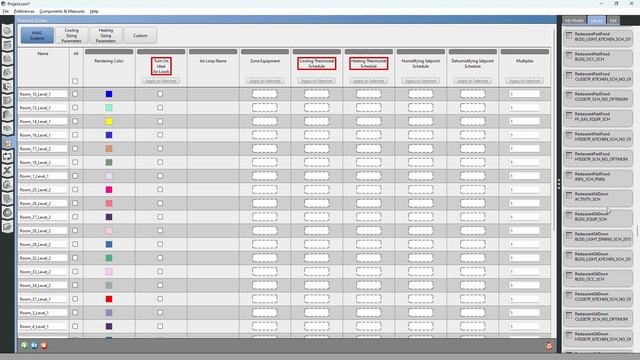Click Zone Equipment drop zone for Room_14_Level_1

[x=264, y=121]
